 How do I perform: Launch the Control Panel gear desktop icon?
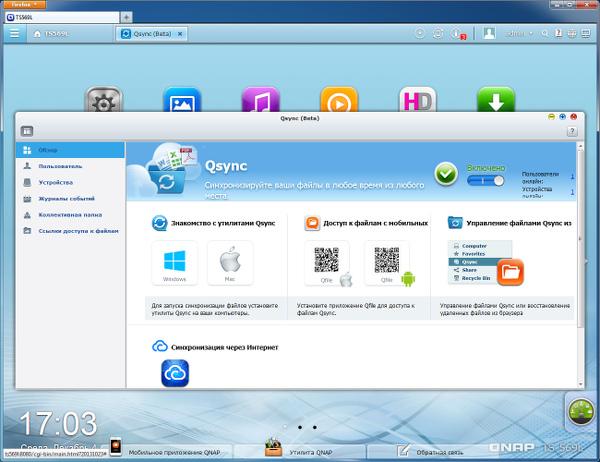pos(104,100)
